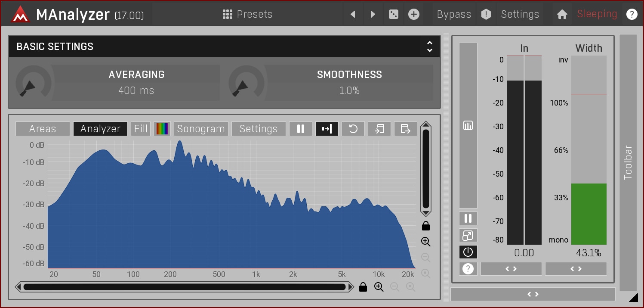644x308 pixels.
Task: Click the meters power icon
Action: pyautogui.click(x=468, y=252)
